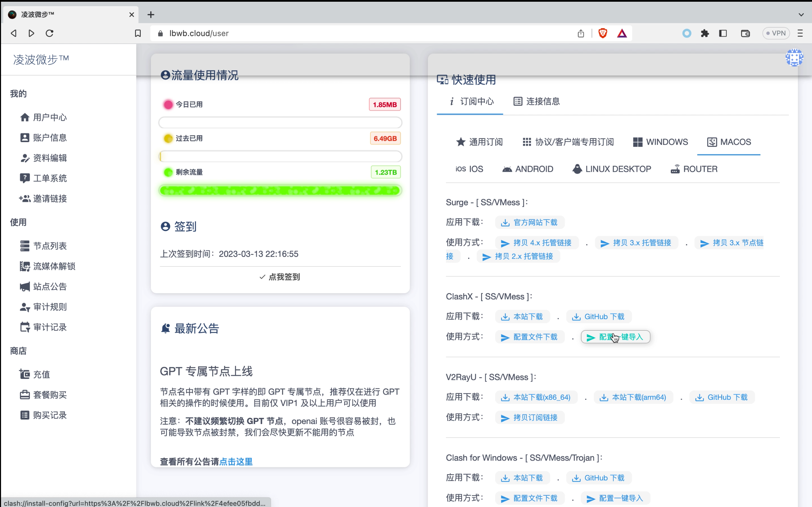Open the browser extensions puzzle icon
812x507 pixels.
tap(705, 33)
